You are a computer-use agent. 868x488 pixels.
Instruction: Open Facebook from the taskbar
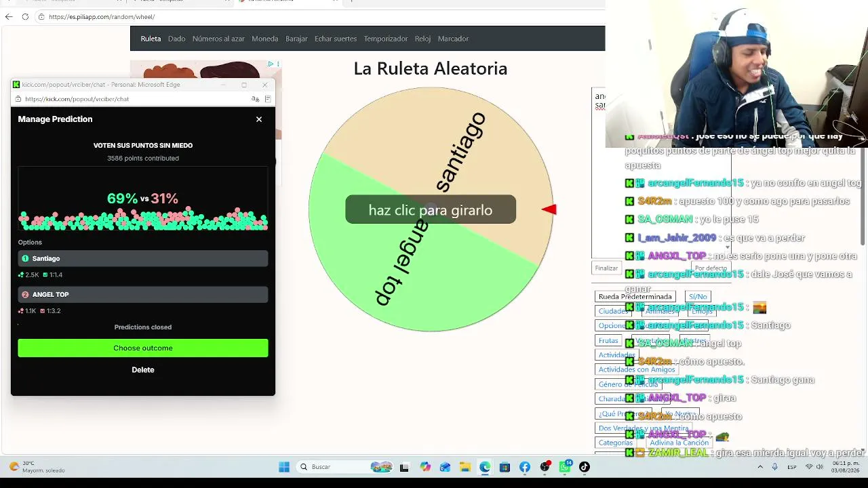[525, 467]
